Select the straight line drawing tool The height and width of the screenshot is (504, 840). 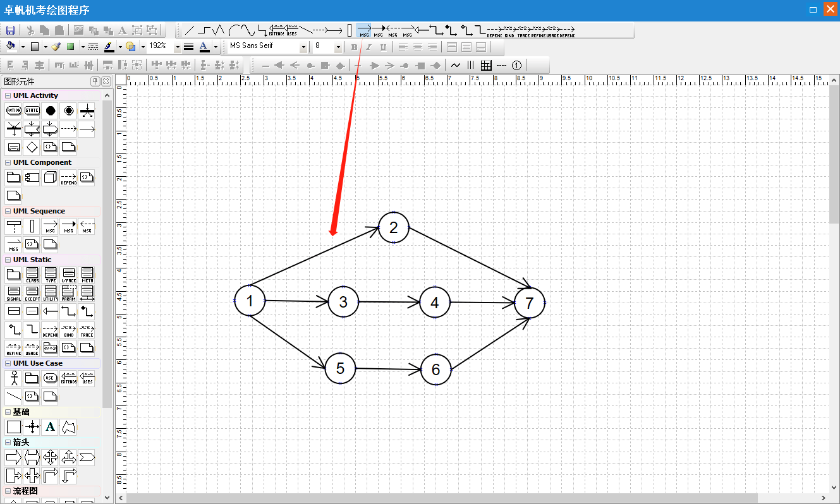189,30
